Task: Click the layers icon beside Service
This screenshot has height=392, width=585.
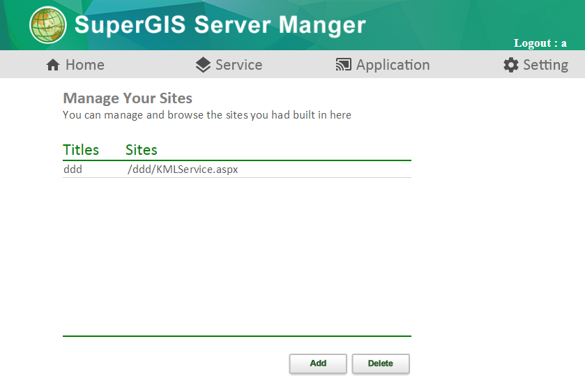Action: pos(203,65)
